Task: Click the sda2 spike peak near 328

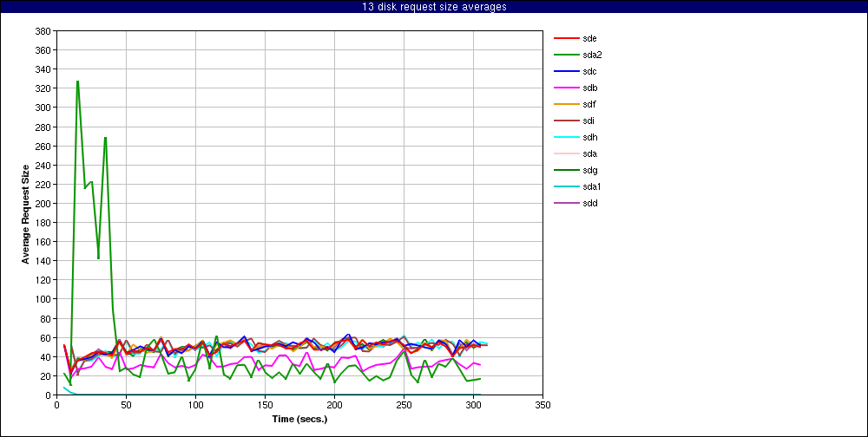Action: pyautogui.click(x=77, y=82)
